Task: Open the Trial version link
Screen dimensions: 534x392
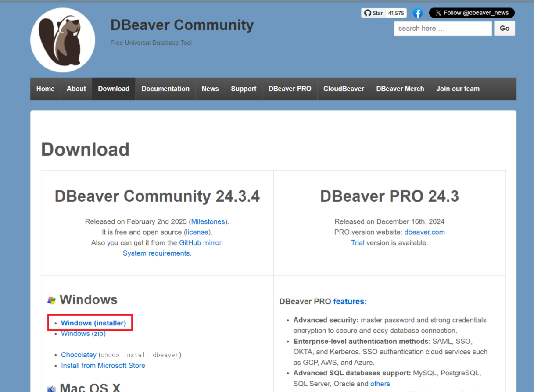Action: [358, 242]
